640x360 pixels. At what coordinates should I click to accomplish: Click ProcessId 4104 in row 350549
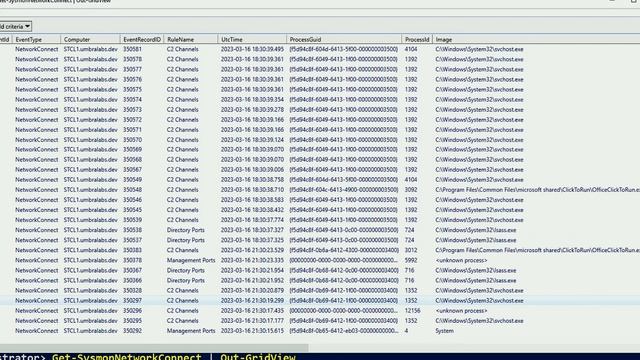pos(411,180)
